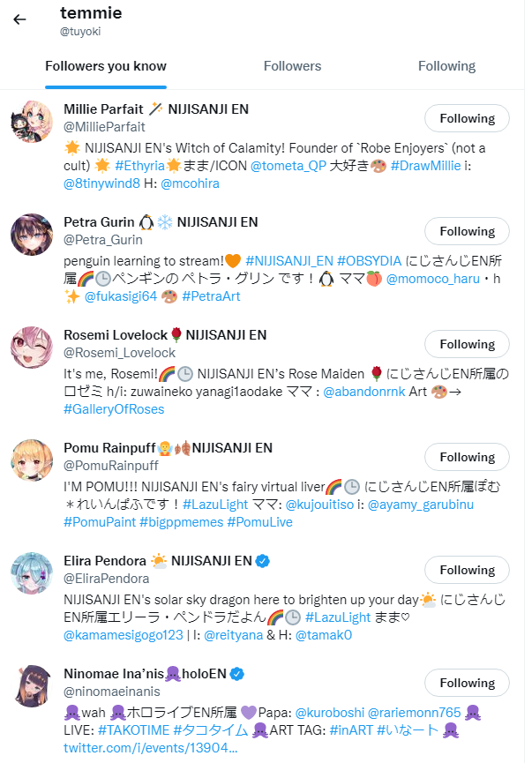This screenshot has height=763, width=532.
Task: Toggle Following button for Petra Gurin
Action: pos(468,231)
